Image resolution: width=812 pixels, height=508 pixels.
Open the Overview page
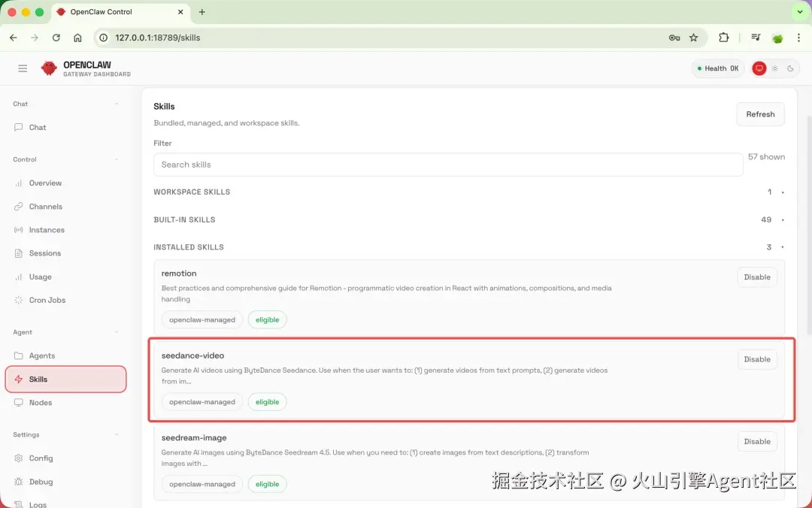pyautogui.click(x=65, y=183)
